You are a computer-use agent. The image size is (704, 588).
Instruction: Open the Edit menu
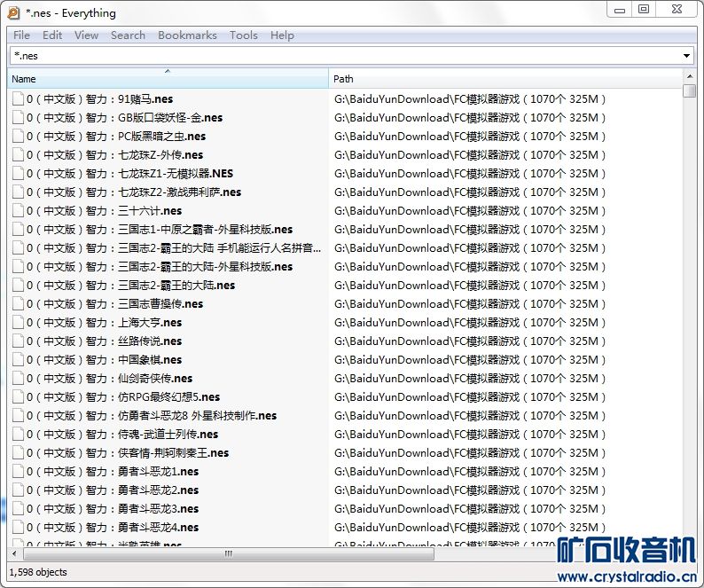52,35
